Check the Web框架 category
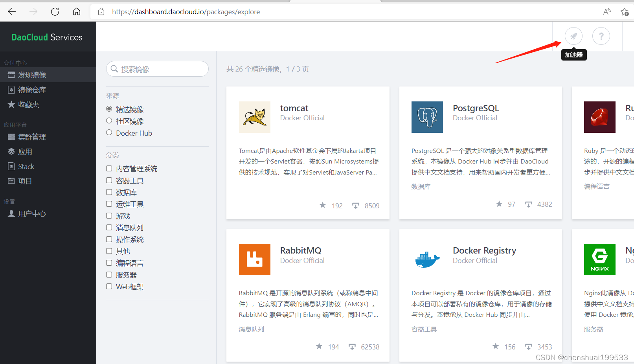The image size is (634, 364). [x=109, y=286]
